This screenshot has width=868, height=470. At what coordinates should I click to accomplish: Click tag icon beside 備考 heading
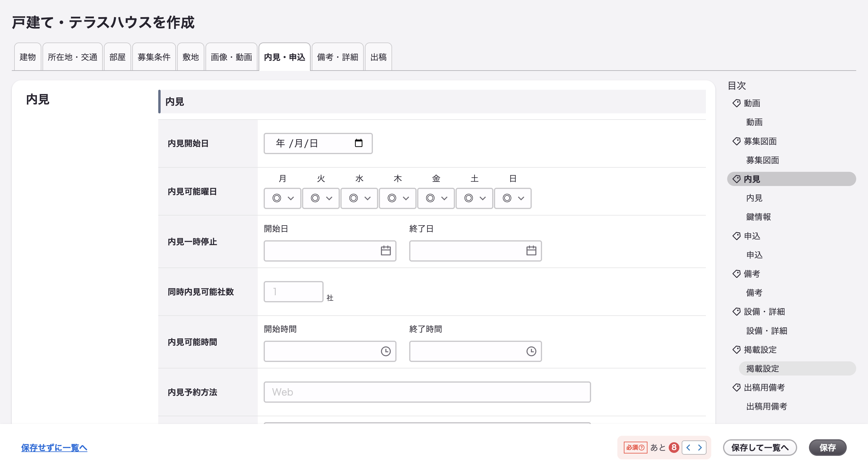tap(736, 274)
